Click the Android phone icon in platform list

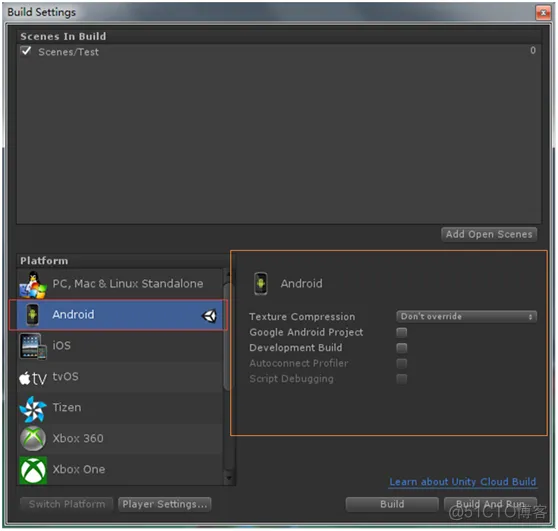pos(32,315)
